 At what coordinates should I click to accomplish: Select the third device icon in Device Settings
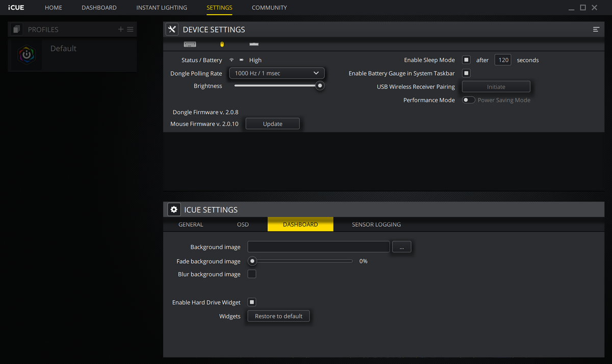coord(254,44)
